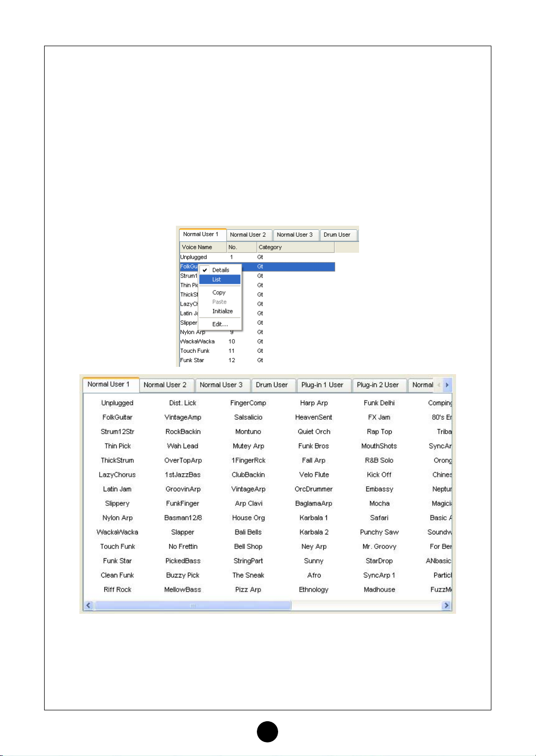Select the MellowBass voice

point(183,590)
